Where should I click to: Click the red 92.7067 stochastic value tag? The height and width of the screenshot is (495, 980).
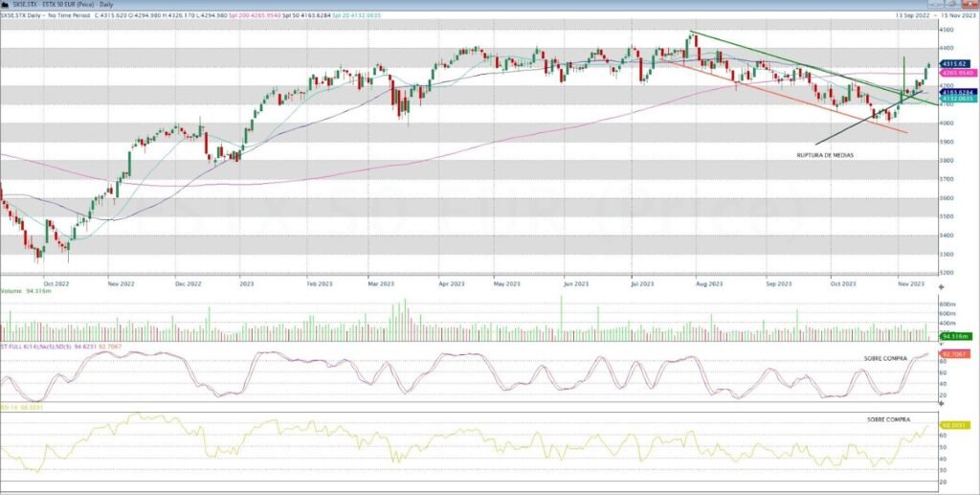click(x=954, y=353)
